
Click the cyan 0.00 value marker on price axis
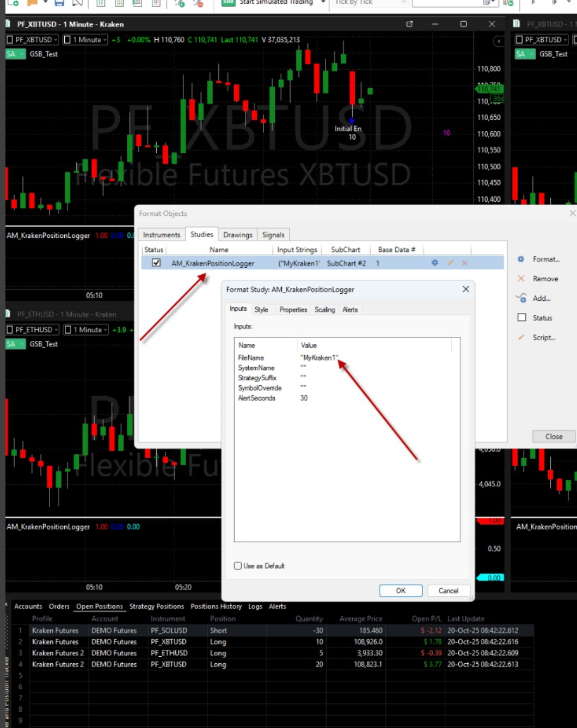click(490, 578)
